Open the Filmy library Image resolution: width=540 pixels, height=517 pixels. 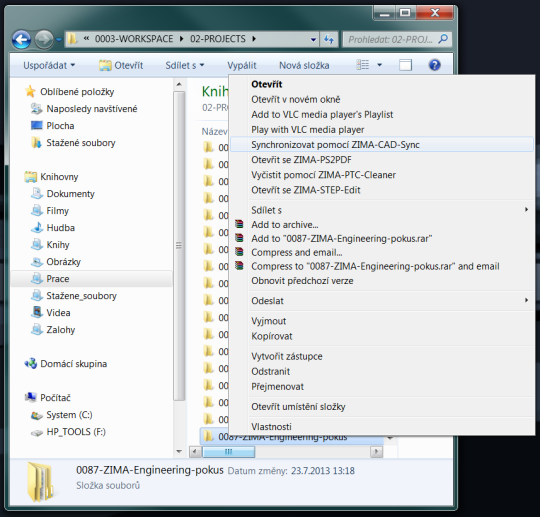click(x=50, y=210)
